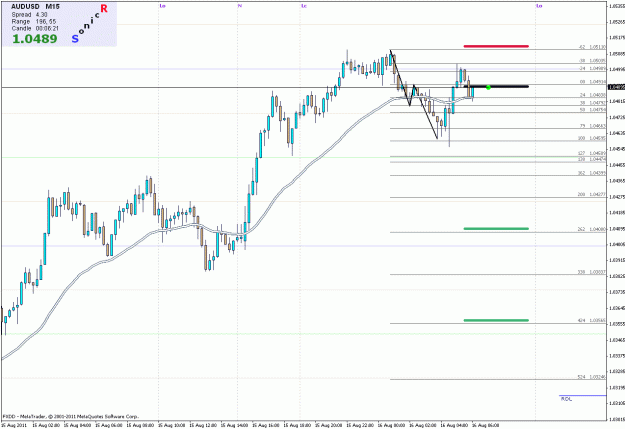
Task: Select the Spread 4.30 readout
Action: (x=29, y=15)
